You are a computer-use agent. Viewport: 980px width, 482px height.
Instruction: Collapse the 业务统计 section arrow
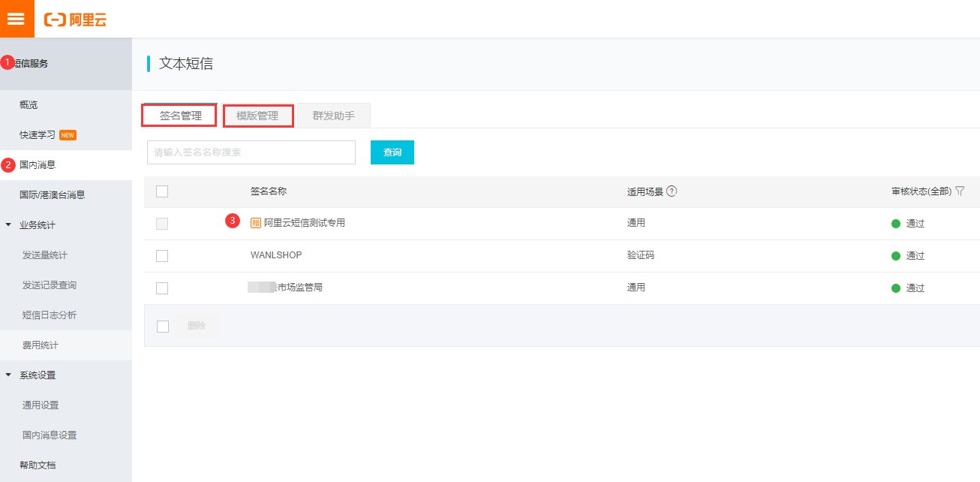[8, 224]
